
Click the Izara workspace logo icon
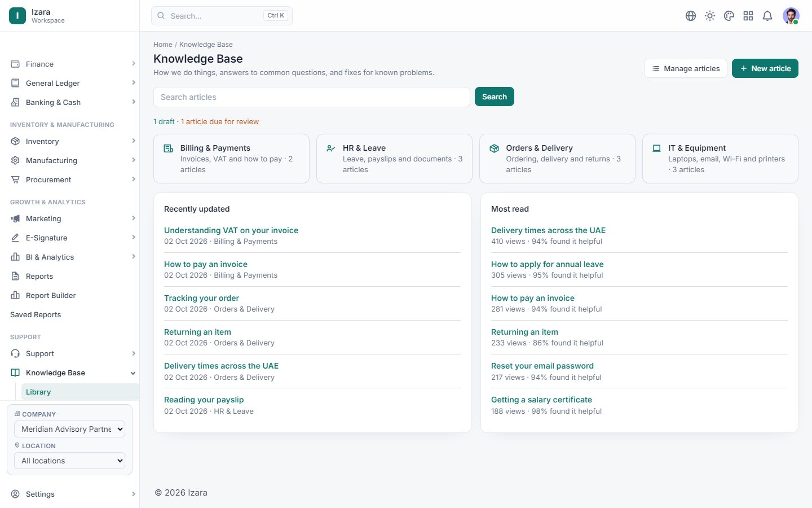17,16
